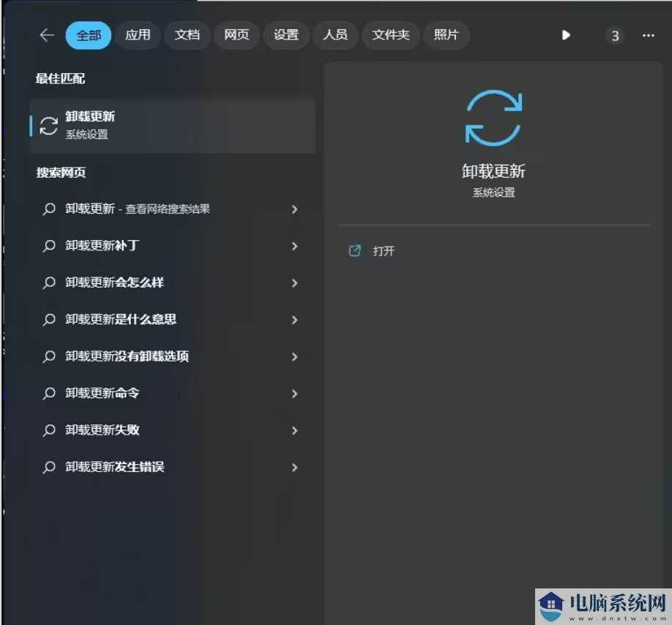Screen dimensions: 672x625
Task: Expand suggestion 卸载更新会怎么样 with its chevron
Action: [294, 283]
